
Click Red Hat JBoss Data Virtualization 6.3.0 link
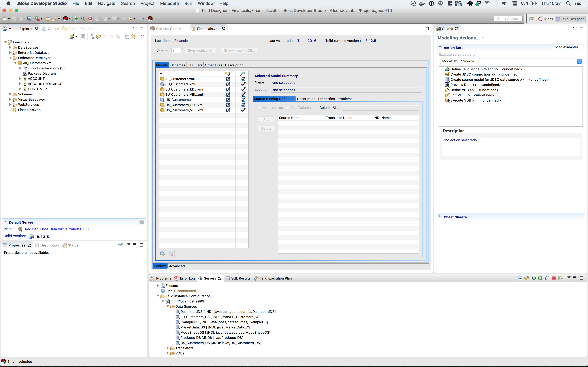(57, 229)
